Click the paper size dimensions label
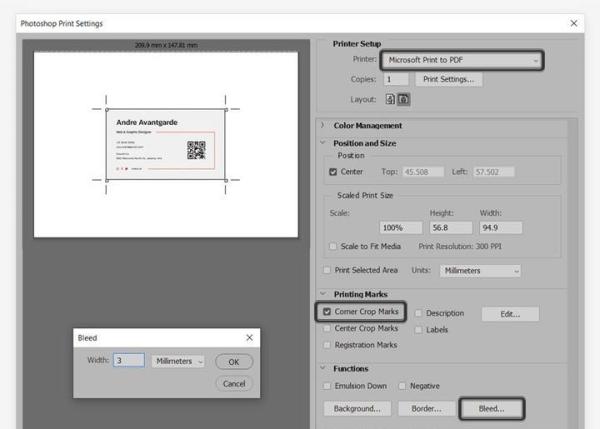The height and width of the screenshot is (429, 600). [166, 45]
